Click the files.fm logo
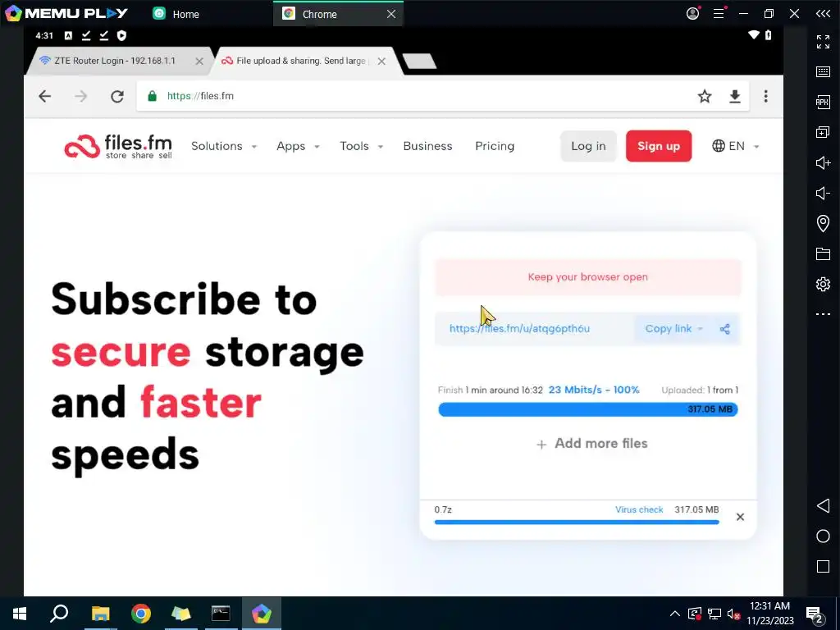Image resolution: width=840 pixels, height=630 pixels. (118, 146)
